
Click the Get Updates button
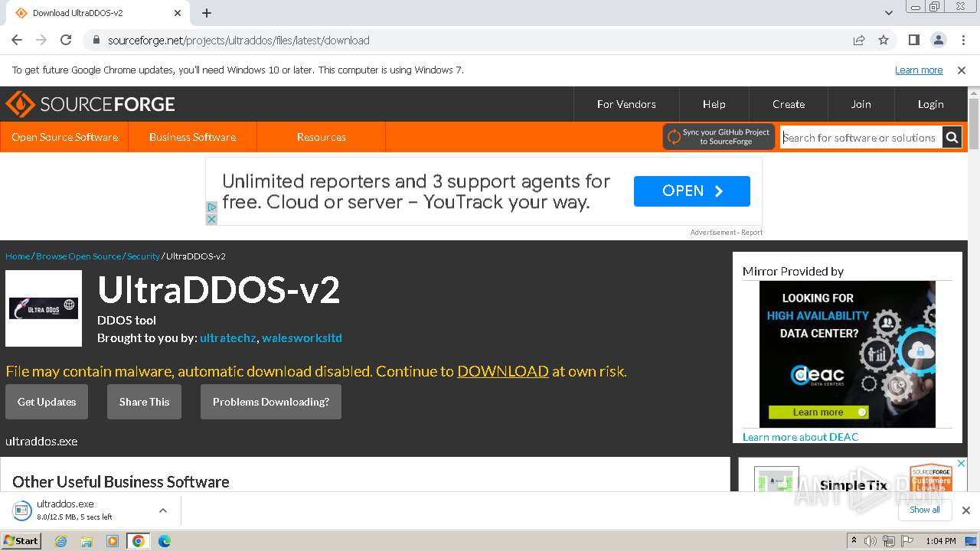(x=47, y=402)
